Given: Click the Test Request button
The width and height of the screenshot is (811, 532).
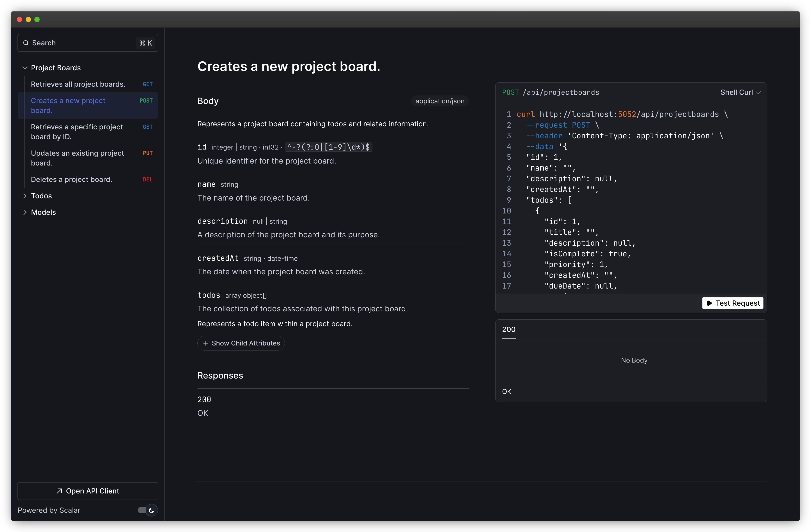Looking at the screenshot, I should coord(733,303).
